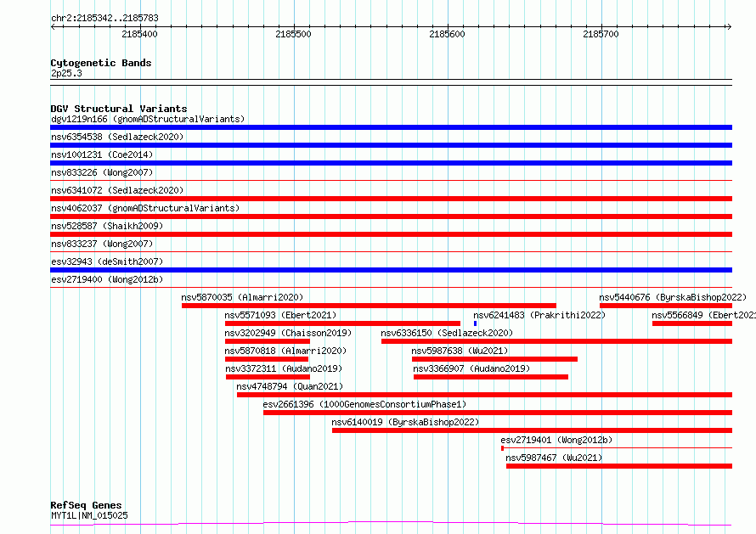Select the nsv6354538 (Sedlazeck2020) variant label
This screenshot has width=756, height=534.
pyautogui.click(x=117, y=137)
